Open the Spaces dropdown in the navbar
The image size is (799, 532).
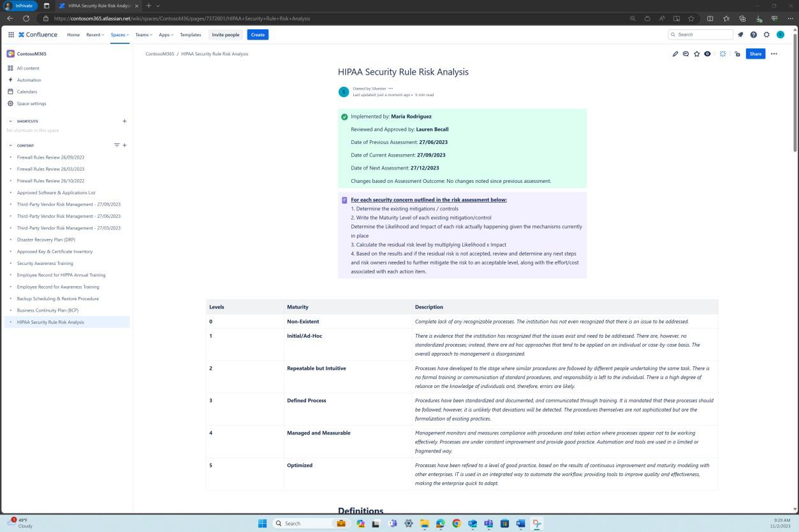pos(119,34)
